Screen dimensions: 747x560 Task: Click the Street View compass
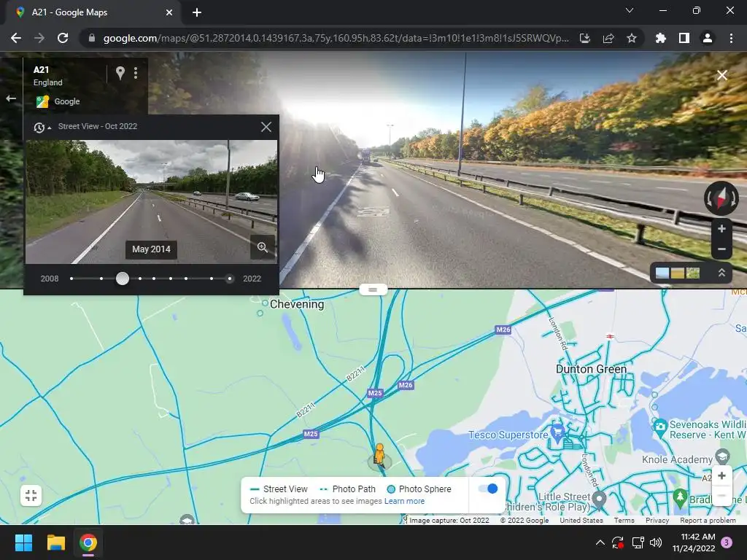click(721, 198)
